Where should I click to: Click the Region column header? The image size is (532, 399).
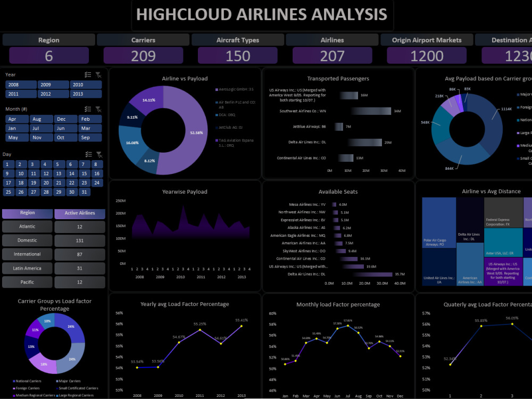coord(27,213)
